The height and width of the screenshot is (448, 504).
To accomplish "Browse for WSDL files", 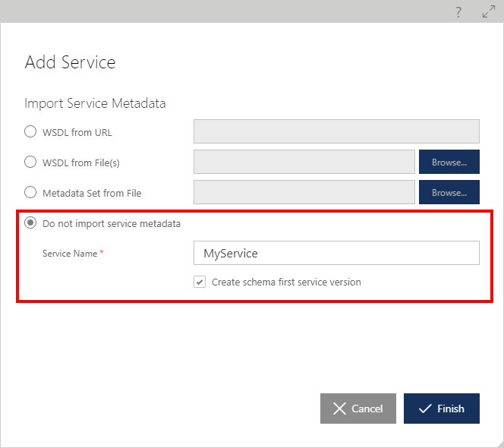I will click(449, 162).
